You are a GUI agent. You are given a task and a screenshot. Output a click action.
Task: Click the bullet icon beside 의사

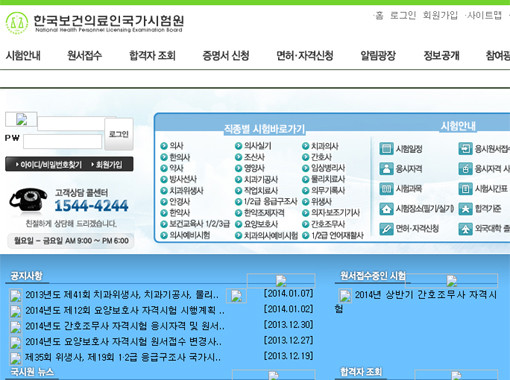pyautogui.click(x=164, y=146)
